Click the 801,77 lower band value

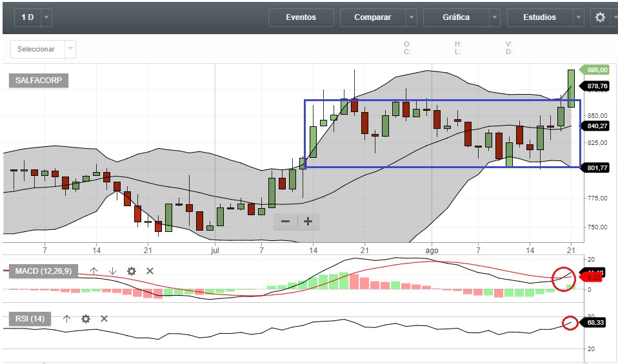click(x=595, y=168)
